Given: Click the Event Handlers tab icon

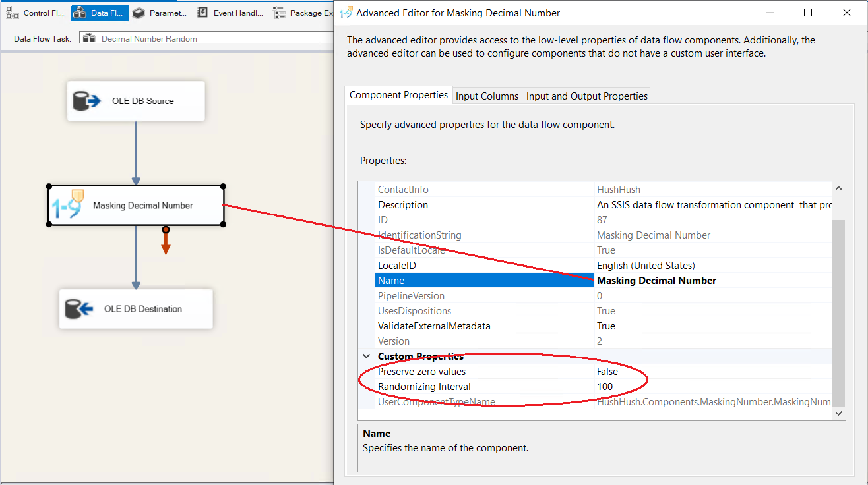Looking at the screenshot, I should coord(203,13).
